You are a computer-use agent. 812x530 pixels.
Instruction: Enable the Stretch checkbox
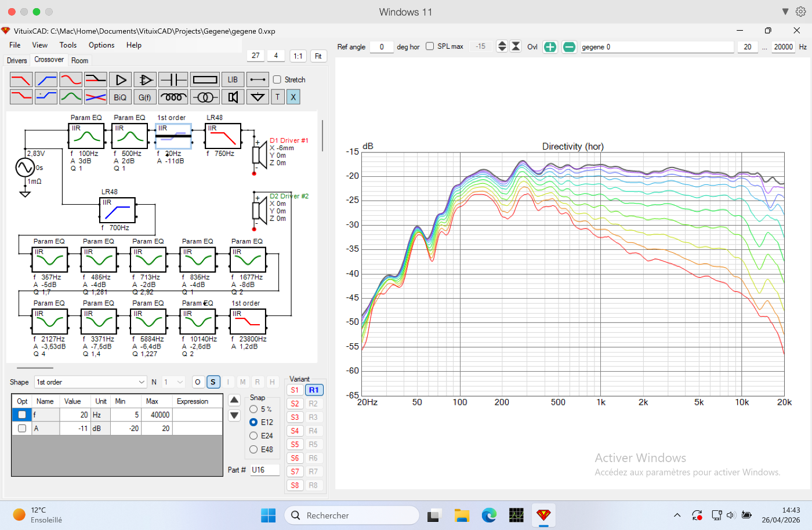click(x=277, y=79)
